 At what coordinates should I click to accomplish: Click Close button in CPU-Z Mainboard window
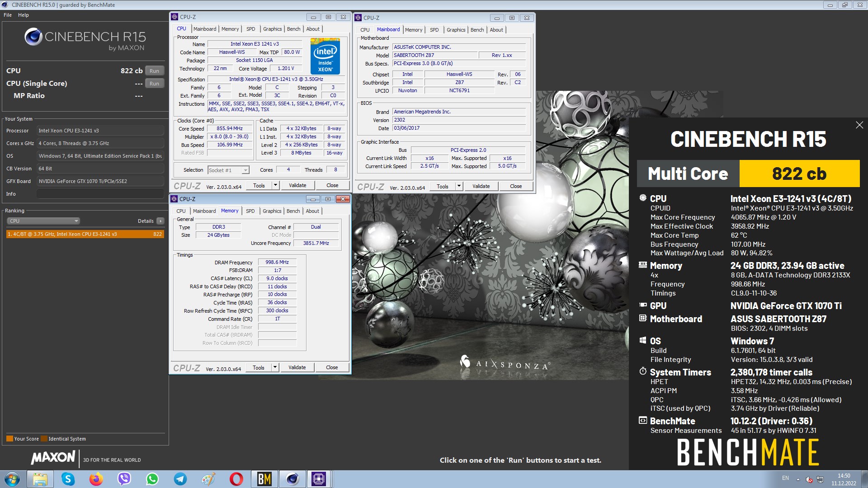click(x=516, y=186)
